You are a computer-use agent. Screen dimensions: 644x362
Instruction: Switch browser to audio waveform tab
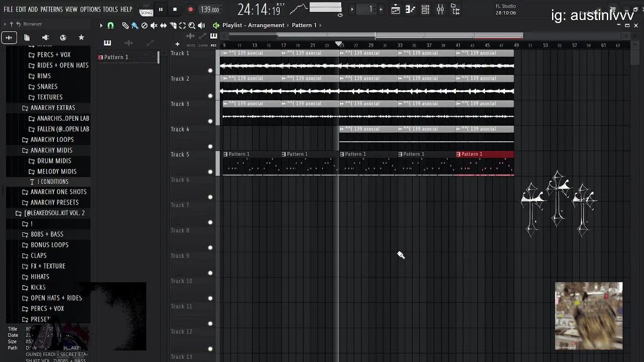pyautogui.click(x=9, y=37)
